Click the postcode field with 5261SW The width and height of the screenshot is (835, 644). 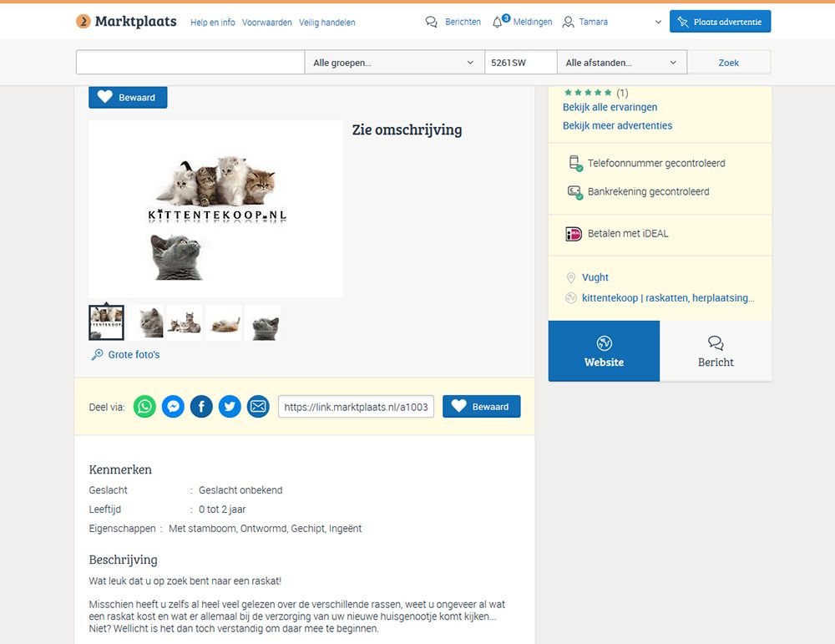click(520, 63)
